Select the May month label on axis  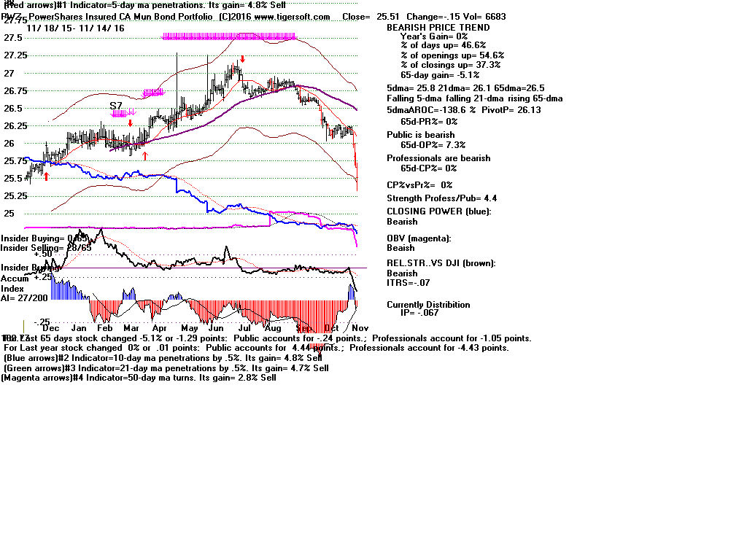pyautogui.click(x=188, y=329)
